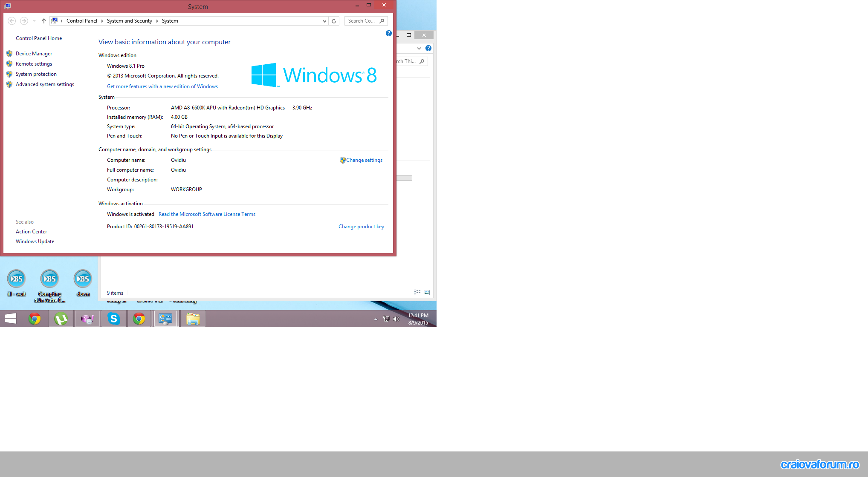Viewport: 868px width, 477px height.
Task: Click WORKGROUP value text
Action: point(186,190)
